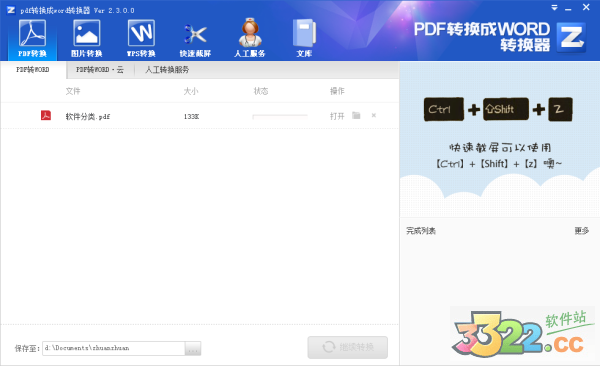Select the PDF转换 toolbar icon

click(x=33, y=39)
